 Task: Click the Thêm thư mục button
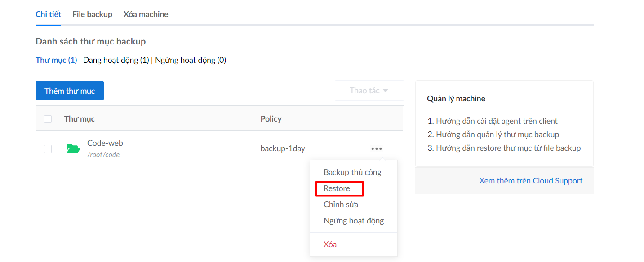pos(70,91)
